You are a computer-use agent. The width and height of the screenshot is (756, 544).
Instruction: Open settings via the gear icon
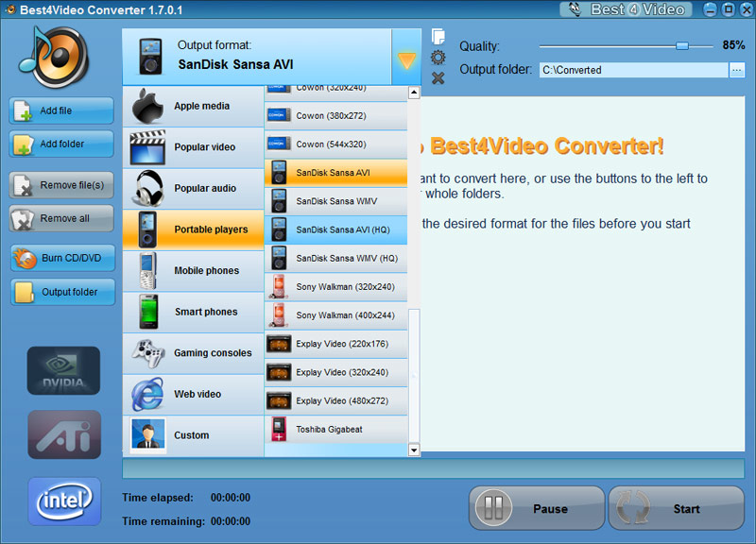[x=438, y=58]
